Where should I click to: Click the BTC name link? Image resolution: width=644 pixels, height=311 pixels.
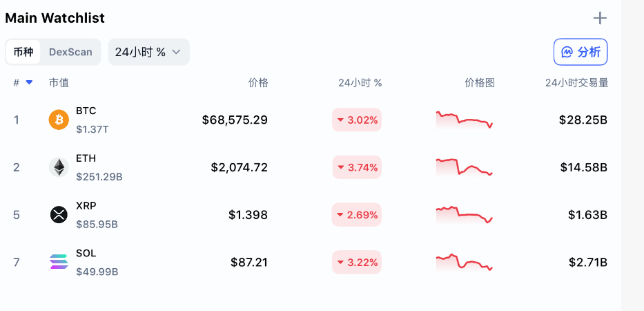click(86, 111)
